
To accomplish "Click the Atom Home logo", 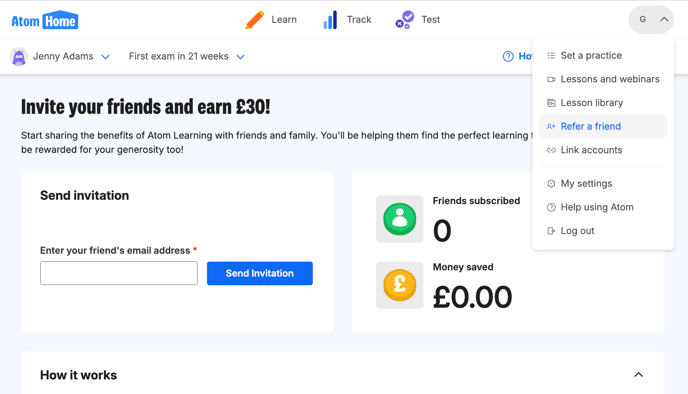I will 45,20.
